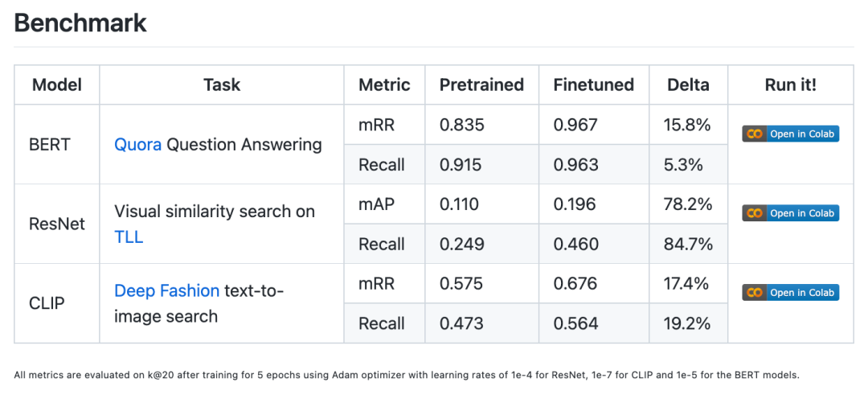Follow the Quora dataset link

tap(138, 145)
